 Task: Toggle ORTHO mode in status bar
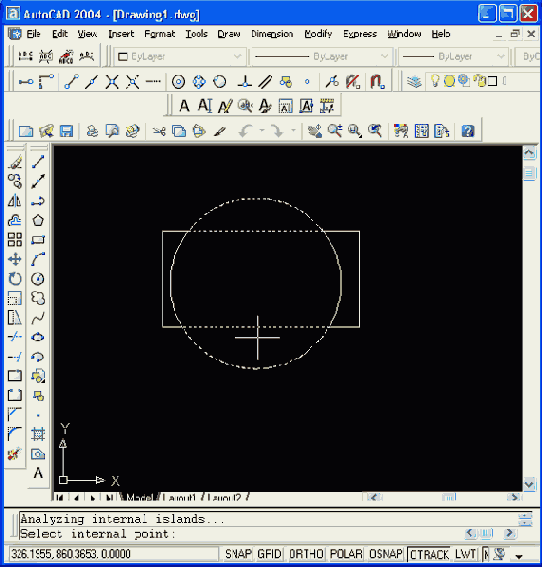(306, 554)
